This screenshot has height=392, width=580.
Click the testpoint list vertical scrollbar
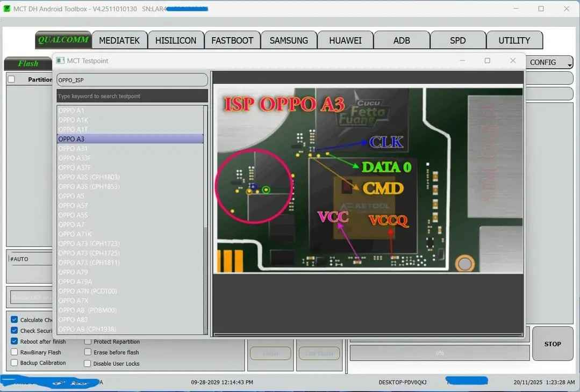pos(206,220)
